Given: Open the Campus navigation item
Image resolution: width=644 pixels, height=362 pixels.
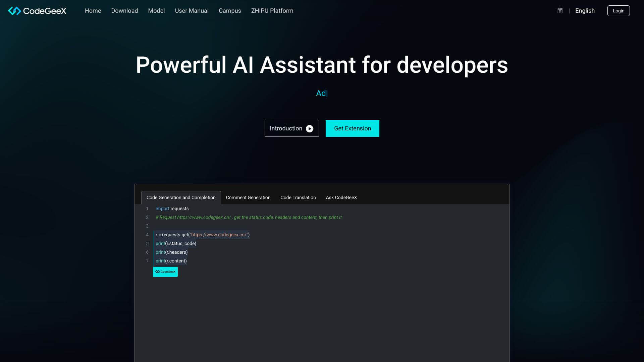Looking at the screenshot, I should coord(230,11).
